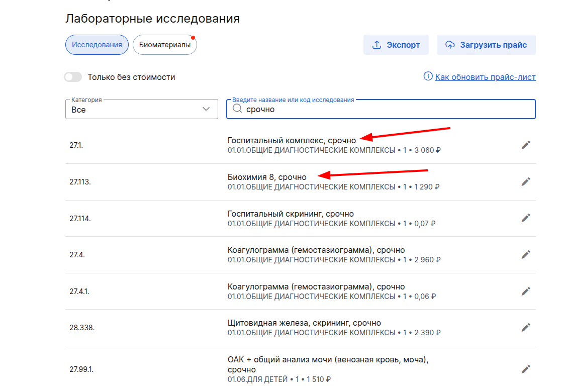
Task: Switch to the Исследования tab
Action: pyautogui.click(x=97, y=45)
